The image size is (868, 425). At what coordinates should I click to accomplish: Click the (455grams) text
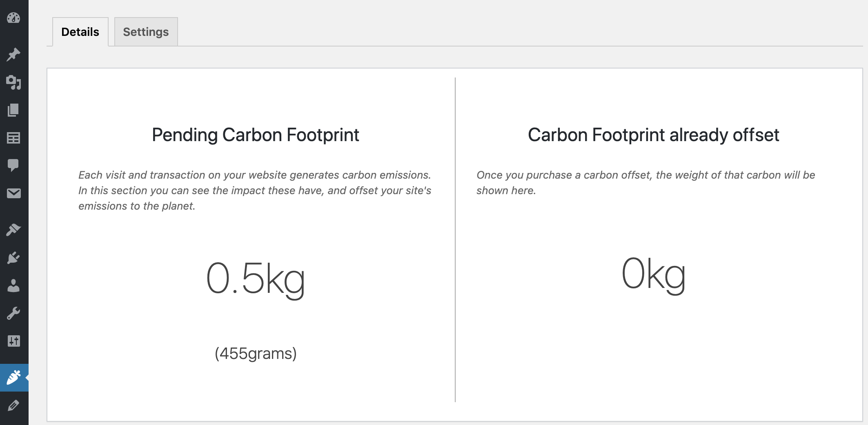click(256, 353)
